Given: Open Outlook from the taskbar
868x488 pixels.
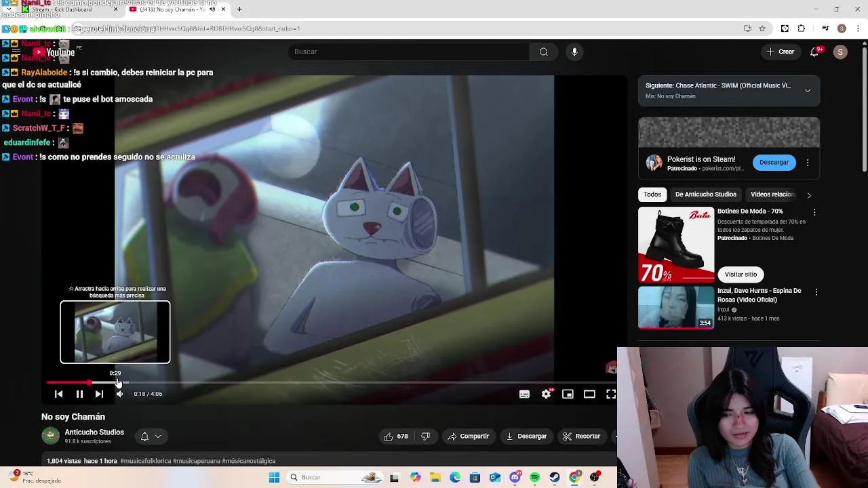Looking at the screenshot, I should click(495, 478).
